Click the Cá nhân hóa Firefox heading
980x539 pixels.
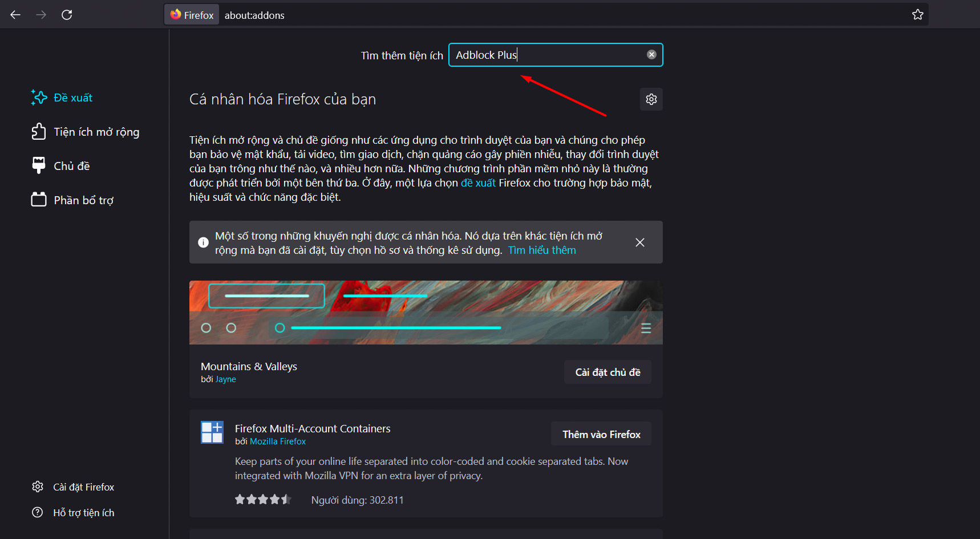(282, 99)
